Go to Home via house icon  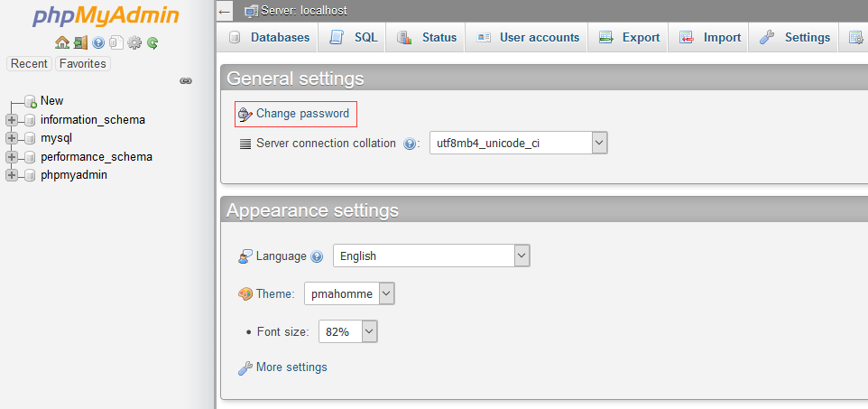(x=62, y=42)
